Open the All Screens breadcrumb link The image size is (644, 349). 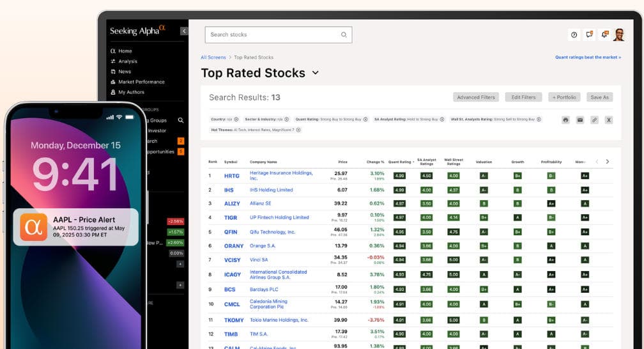coord(213,58)
